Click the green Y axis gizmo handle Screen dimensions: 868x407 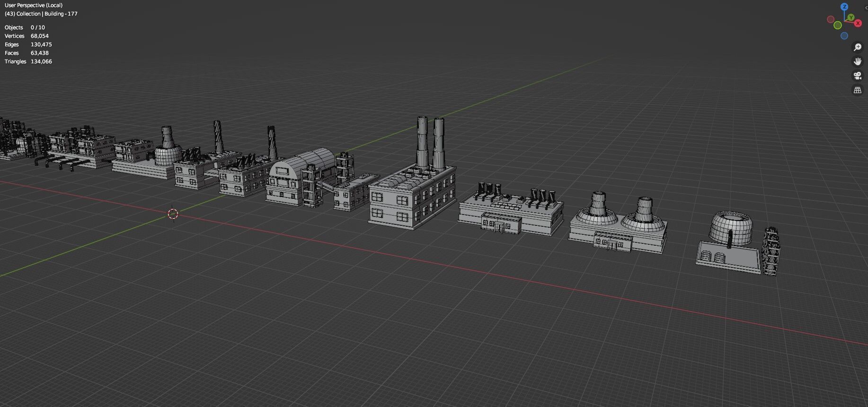[x=851, y=17]
